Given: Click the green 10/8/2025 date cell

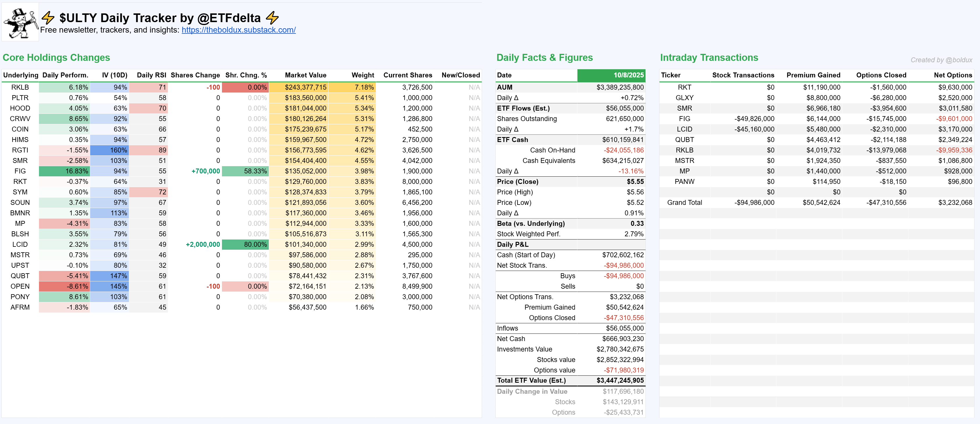Looking at the screenshot, I should click(611, 75).
